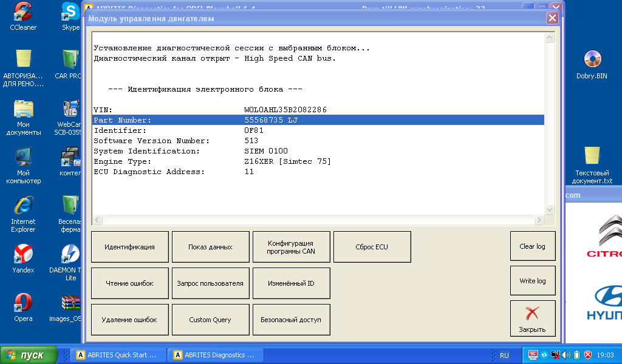Click the volume speaker tray icon
Image resolution: width=622 pixels, height=364 pixels.
(x=566, y=355)
